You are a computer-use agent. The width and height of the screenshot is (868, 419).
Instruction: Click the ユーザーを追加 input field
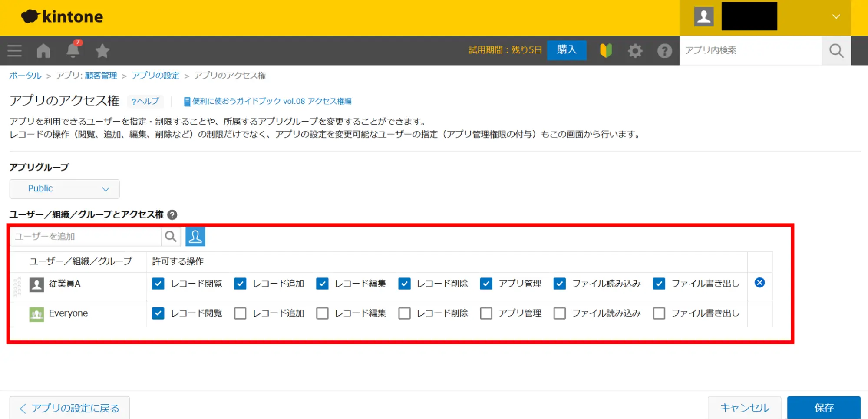[86, 237]
